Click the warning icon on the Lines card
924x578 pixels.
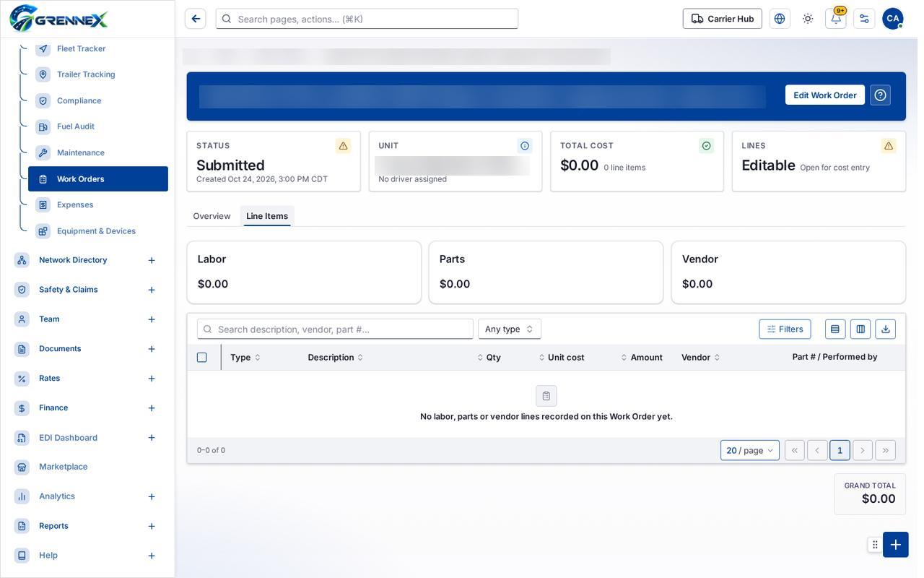point(889,146)
